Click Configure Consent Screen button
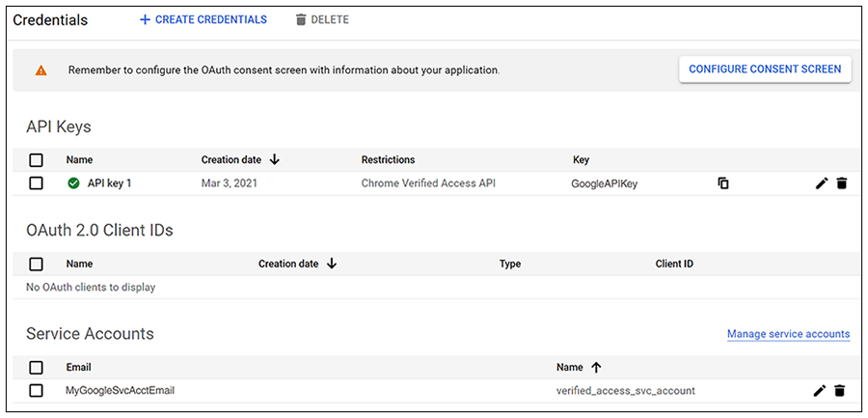 (765, 70)
